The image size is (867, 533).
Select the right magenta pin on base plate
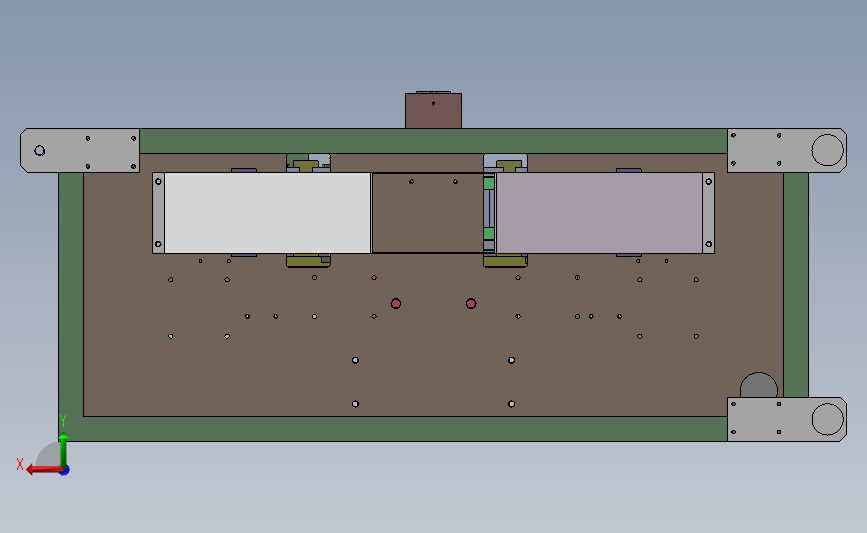[x=471, y=304]
